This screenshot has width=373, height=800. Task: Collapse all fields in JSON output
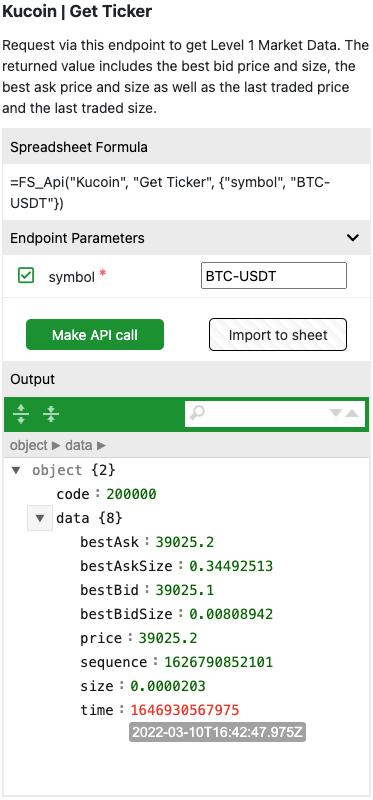tap(51, 414)
